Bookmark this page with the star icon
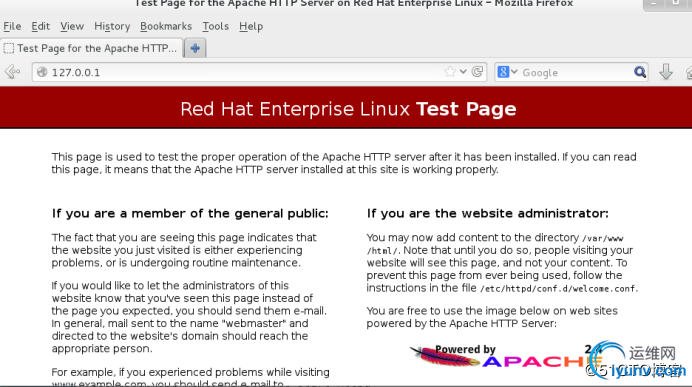This screenshot has height=387, width=692. pyautogui.click(x=450, y=72)
